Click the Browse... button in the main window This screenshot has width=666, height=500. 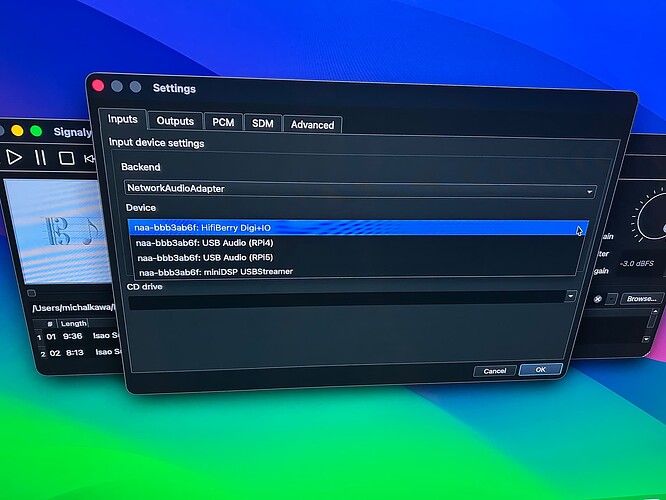pos(642,299)
